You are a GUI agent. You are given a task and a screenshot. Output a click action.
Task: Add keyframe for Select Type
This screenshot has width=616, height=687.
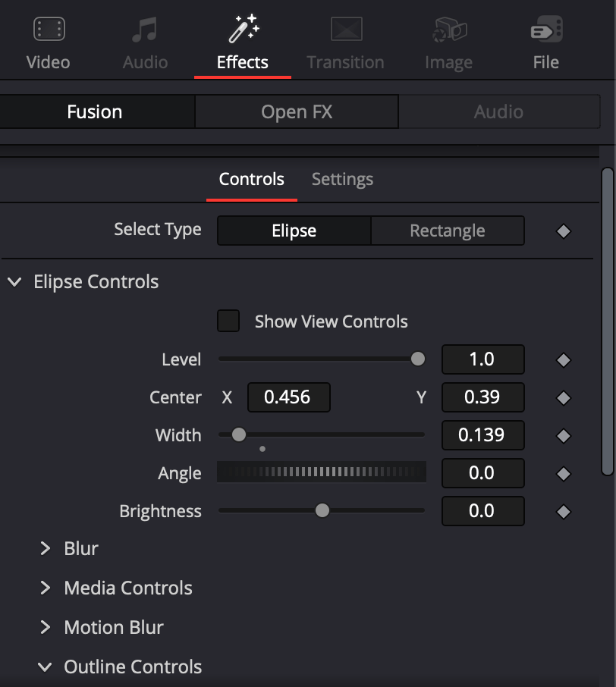point(564,231)
